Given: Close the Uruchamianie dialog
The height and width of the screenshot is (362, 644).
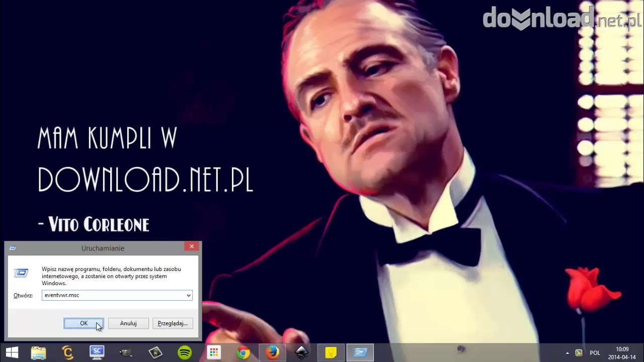Looking at the screenshot, I should pyautogui.click(x=192, y=246).
